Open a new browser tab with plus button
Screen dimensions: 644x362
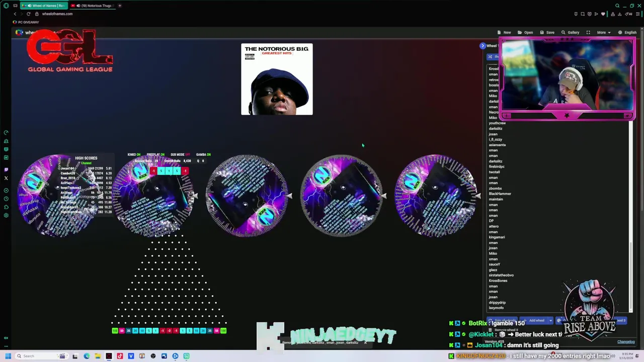pyautogui.click(x=120, y=6)
